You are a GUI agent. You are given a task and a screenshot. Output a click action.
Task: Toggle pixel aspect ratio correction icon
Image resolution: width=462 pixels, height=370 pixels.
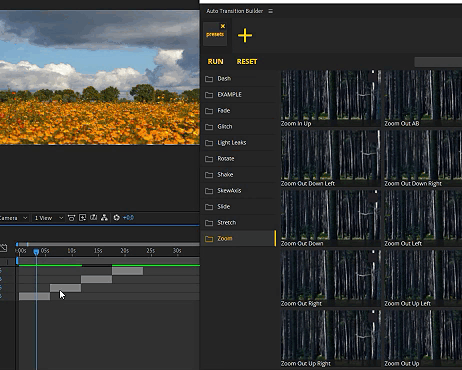(71, 218)
